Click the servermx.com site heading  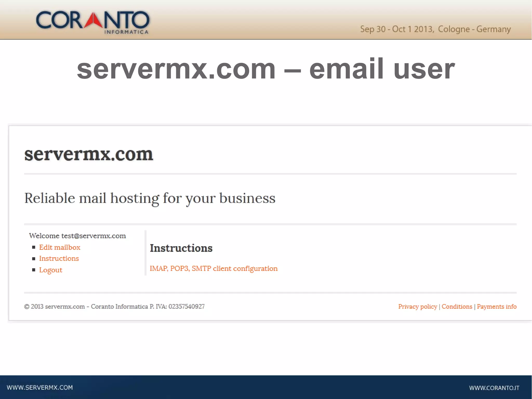click(x=89, y=154)
